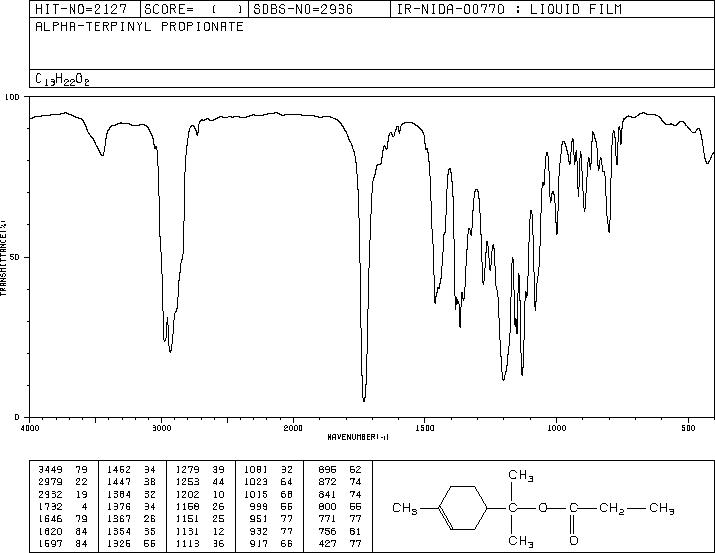
Task: Select the 1279 entry in the peak table
Action: [x=187, y=469]
